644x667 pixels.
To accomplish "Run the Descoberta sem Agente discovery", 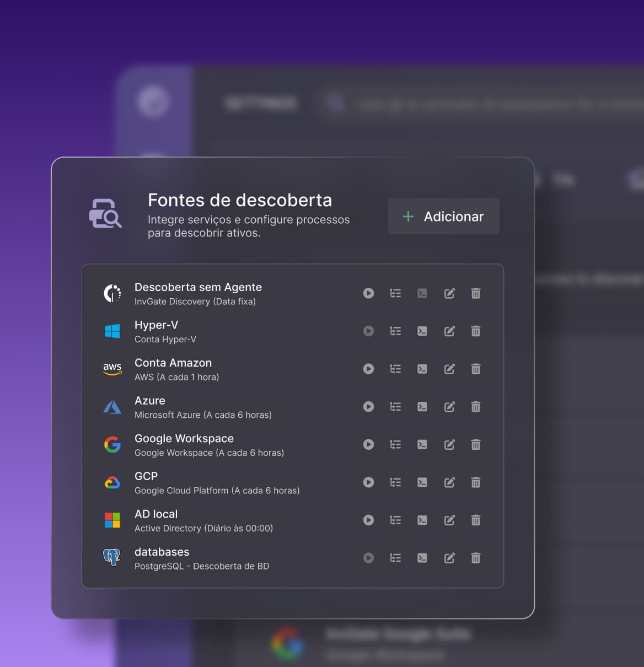I will 368,293.
